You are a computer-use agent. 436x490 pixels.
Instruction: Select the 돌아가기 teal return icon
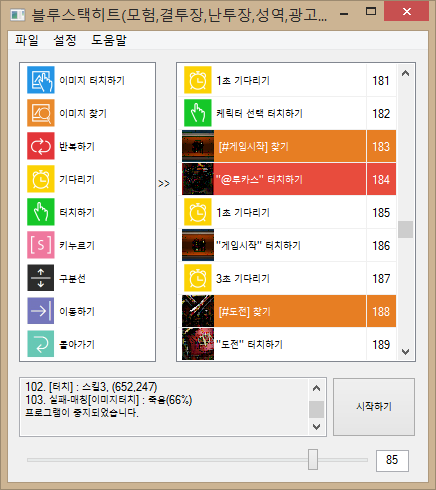tap(41, 344)
